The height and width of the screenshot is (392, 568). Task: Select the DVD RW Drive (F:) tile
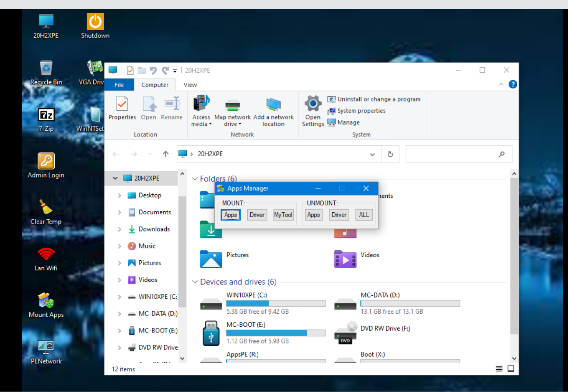pos(373,333)
